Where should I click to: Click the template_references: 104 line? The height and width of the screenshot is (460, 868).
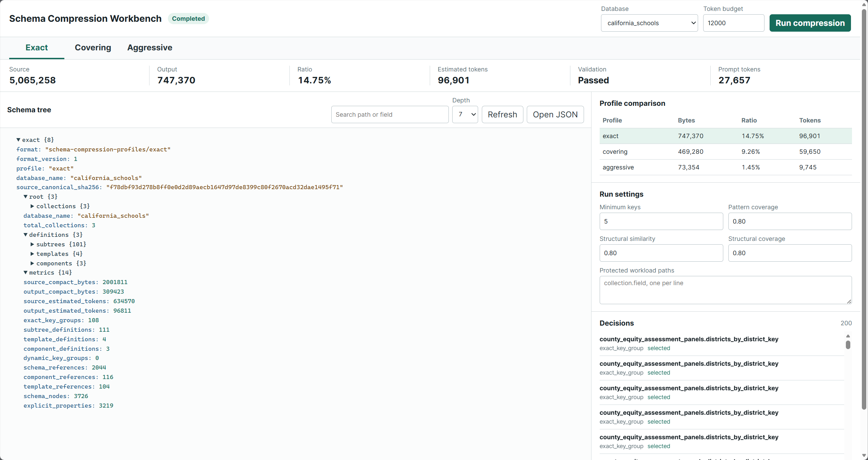coord(66,387)
